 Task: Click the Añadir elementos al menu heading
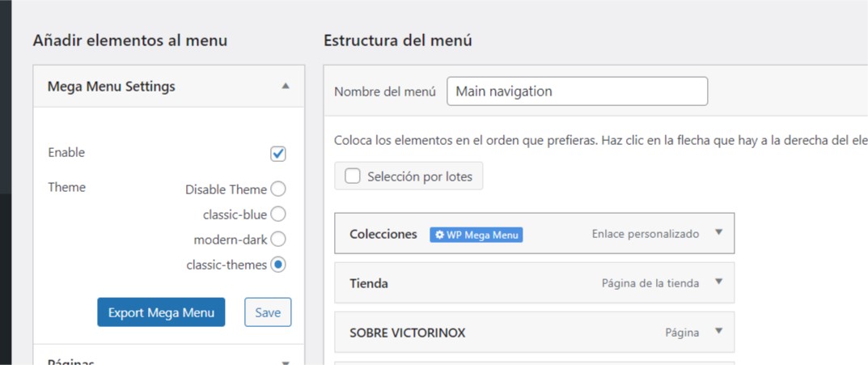[x=130, y=40]
